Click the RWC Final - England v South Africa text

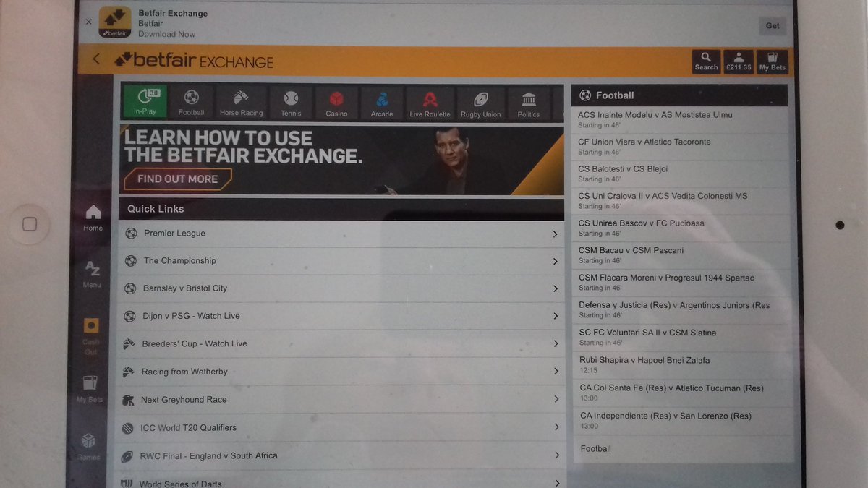coord(209,456)
